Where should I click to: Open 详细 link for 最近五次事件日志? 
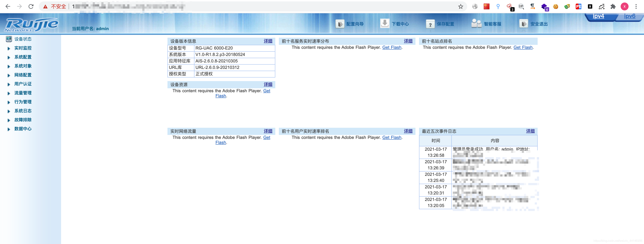(530, 131)
